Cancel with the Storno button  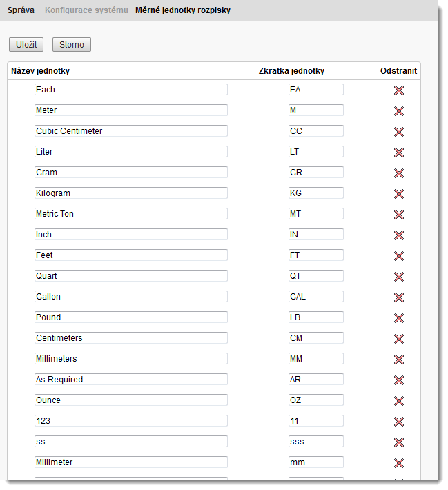72,45
